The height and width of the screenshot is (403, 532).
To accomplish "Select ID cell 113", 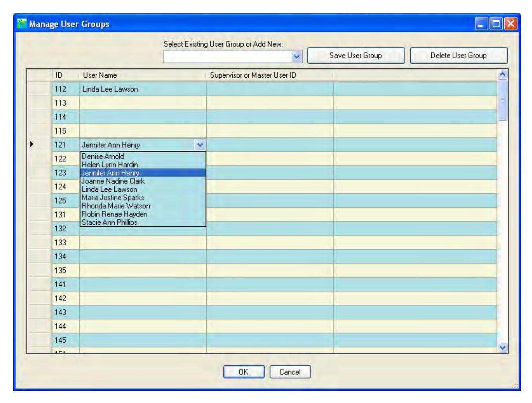I will (x=66, y=103).
